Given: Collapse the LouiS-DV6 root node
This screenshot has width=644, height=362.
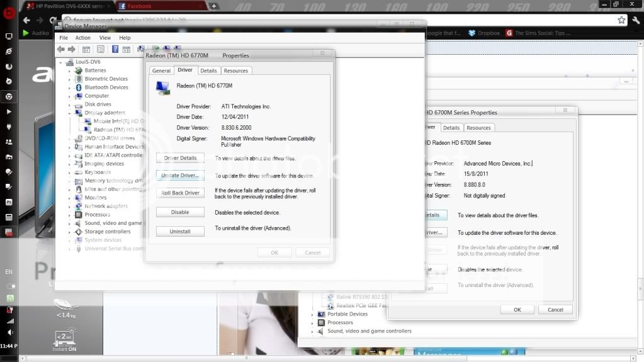Looking at the screenshot, I should (62, 62).
